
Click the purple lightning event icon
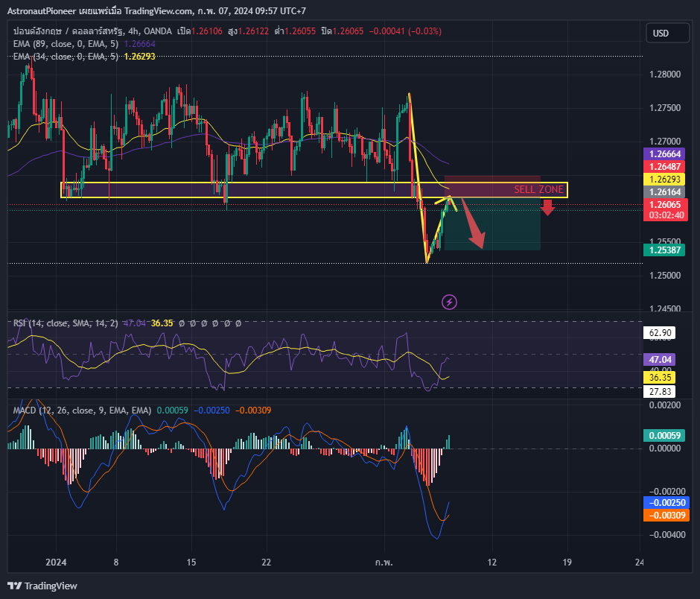pyautogui.click(x=449, y=302)
